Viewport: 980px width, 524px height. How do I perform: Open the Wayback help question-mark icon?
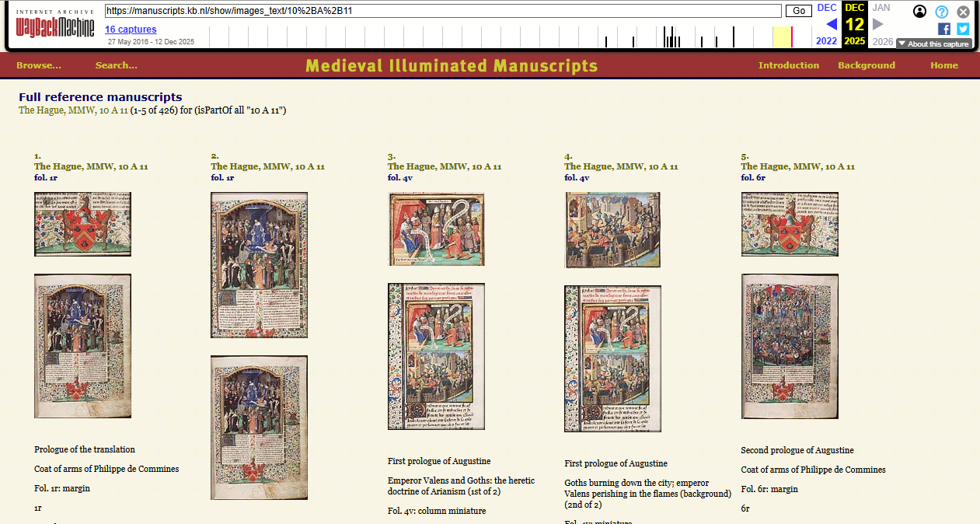tap(942, 12)
